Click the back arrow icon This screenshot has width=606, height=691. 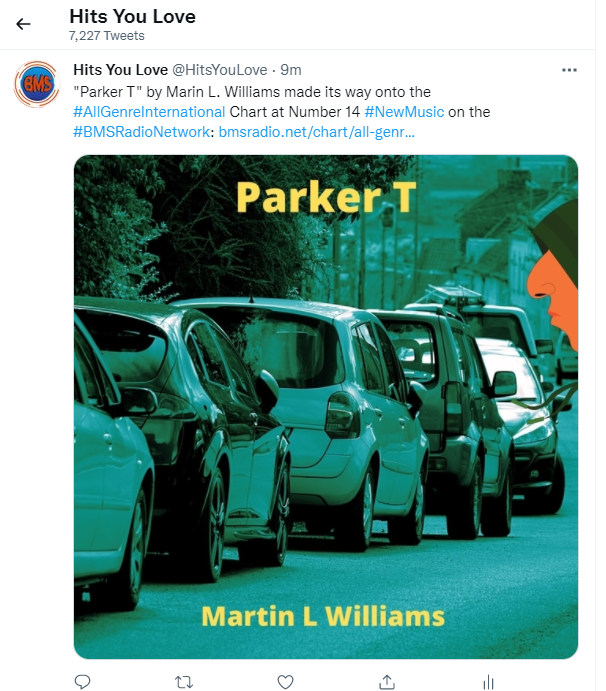(x=23, y=24)
